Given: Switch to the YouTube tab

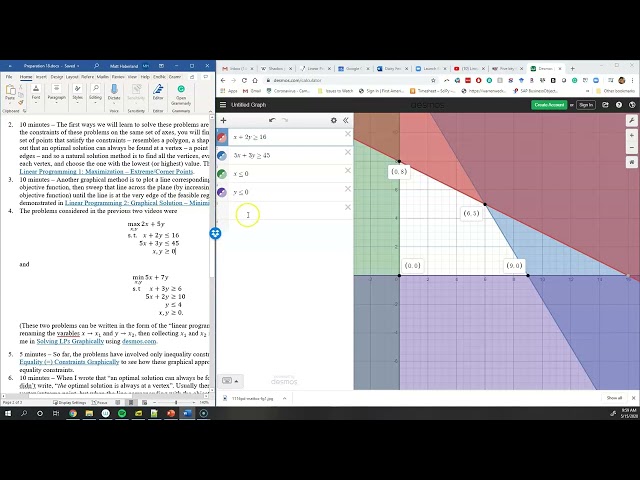Looking at the screenshot, I should click(x=469, y=69).
